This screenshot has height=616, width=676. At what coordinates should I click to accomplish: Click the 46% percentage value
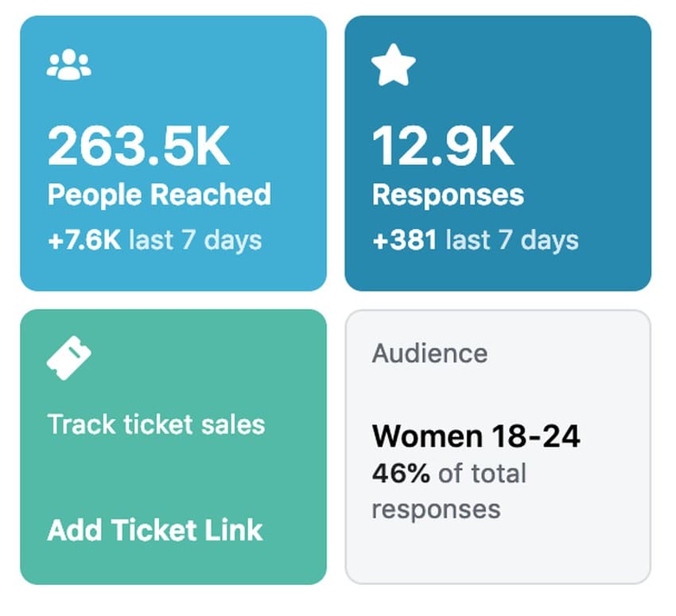tap(401, 474)
